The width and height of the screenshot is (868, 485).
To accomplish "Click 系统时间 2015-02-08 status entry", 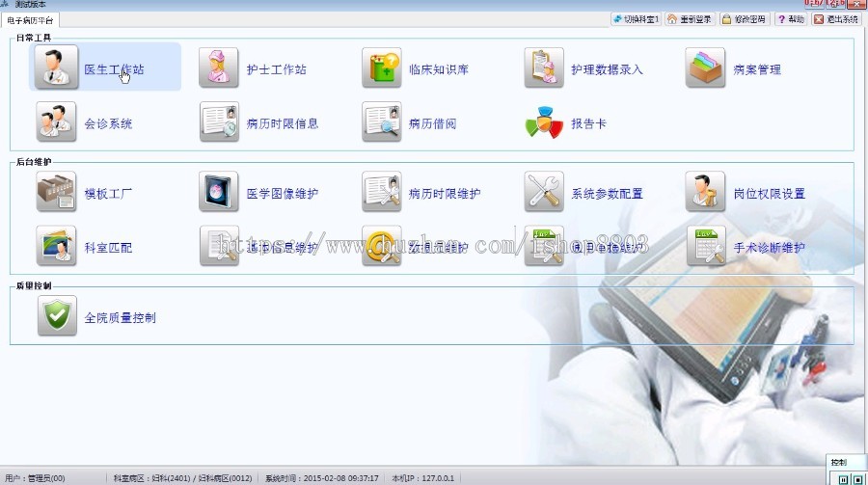I will (321, 478).
